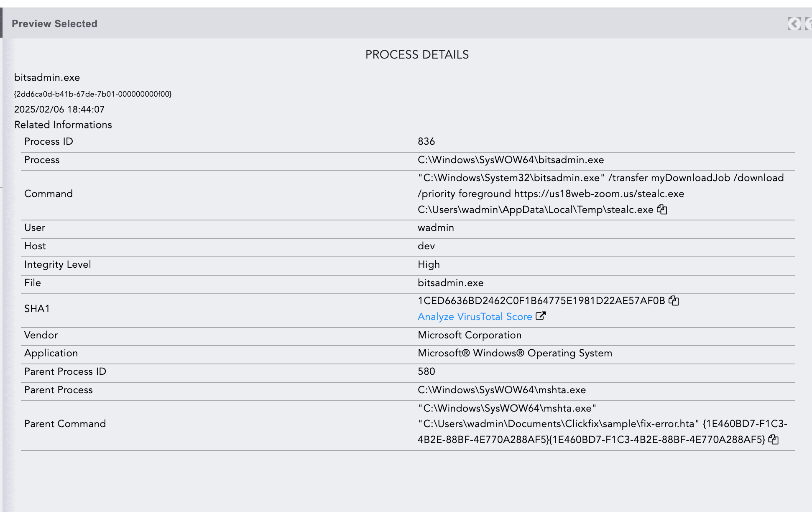Click the stealc.exe download URL text

click(x=599, y=194)
